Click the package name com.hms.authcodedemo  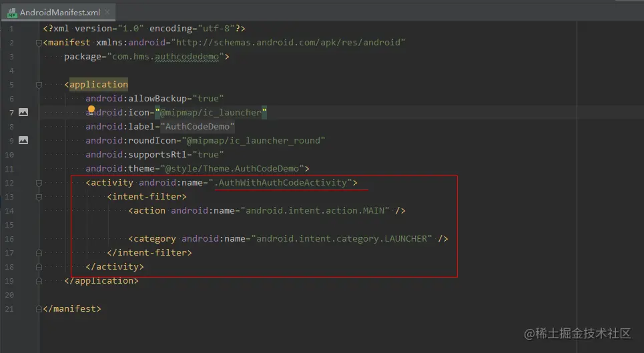click(x=166, y=56)
